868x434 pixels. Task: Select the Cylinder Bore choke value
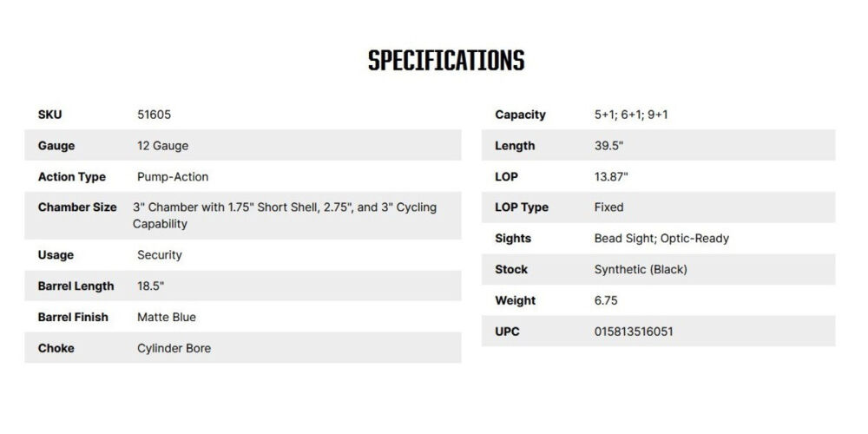pyautogui.click(x=174, y=349)
